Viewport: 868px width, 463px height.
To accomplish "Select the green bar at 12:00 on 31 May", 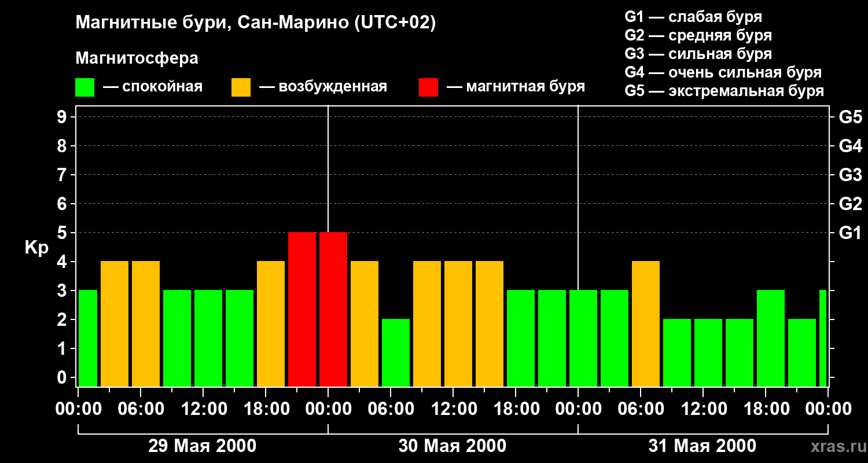I will click(x=708, y=353).
